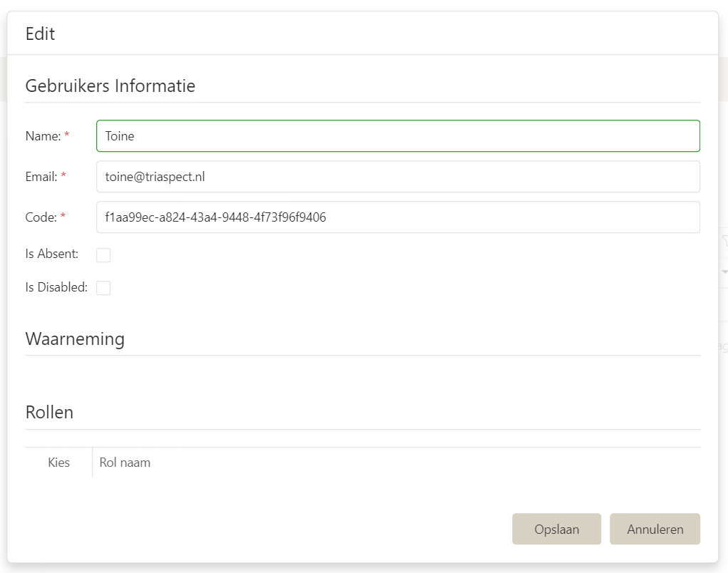Image resolution: width=728 pixels, height=573 pixels.
Task: Open the dropdown arrow behind the dialog
Action: 724,272
